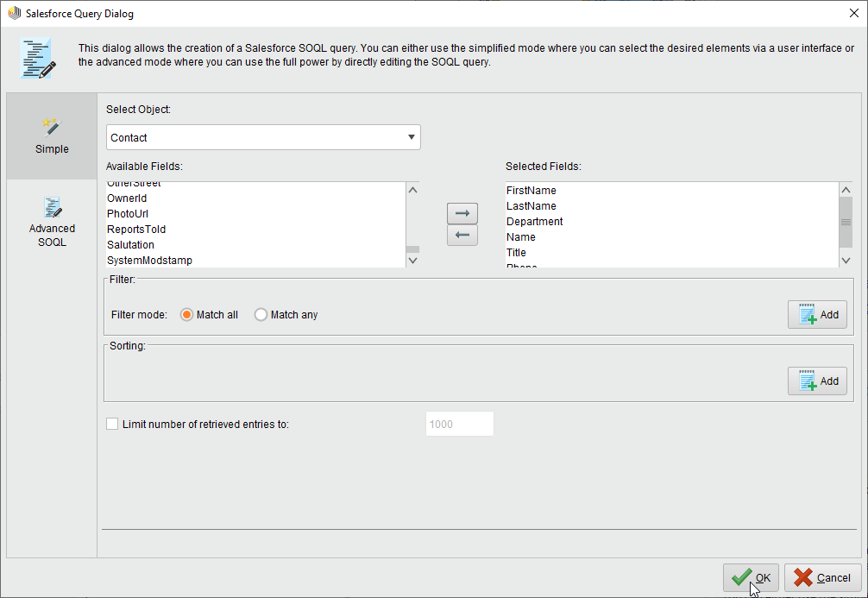Cancel the Salesforce query dialog
868x598 pixels.
coord(823,577)
